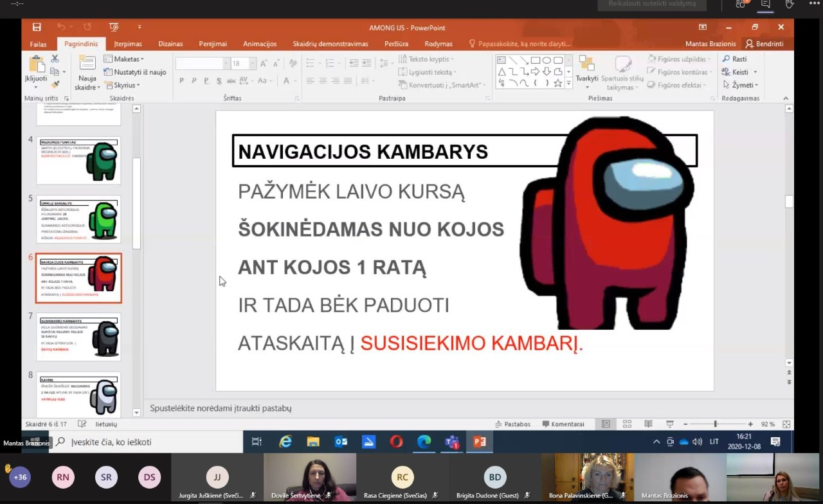Click Reading view icon in status bar
Screen dimensions: 823x504
(x=648, y=424)
